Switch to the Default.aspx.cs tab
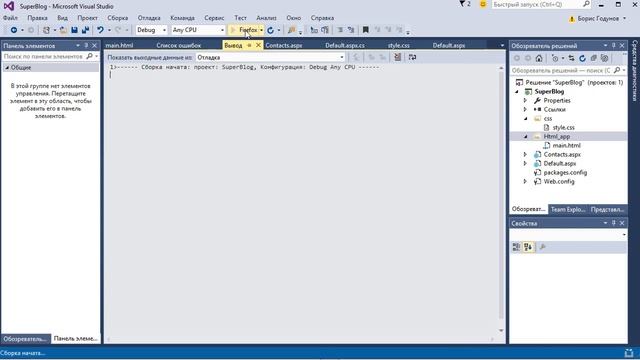The width and height of the screenshot is (640, 360). pos(345,45)
